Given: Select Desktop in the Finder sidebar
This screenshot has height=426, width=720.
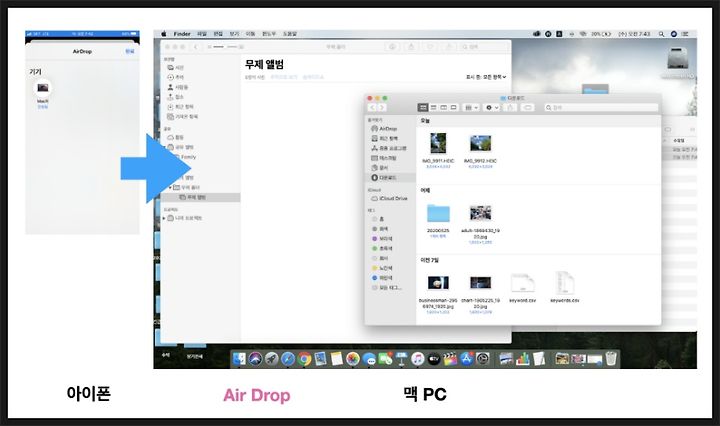Looking at the screenshot, I should [x=384, y=158].
